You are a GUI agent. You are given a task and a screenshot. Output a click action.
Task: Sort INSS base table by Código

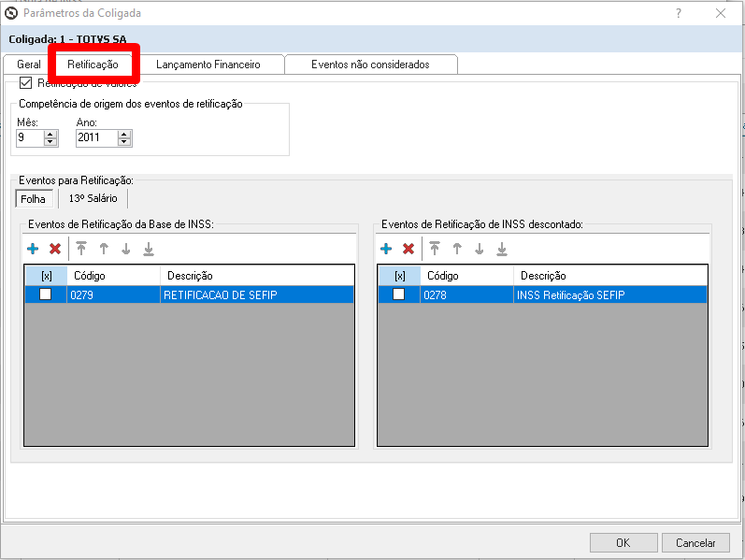[113, 276]
